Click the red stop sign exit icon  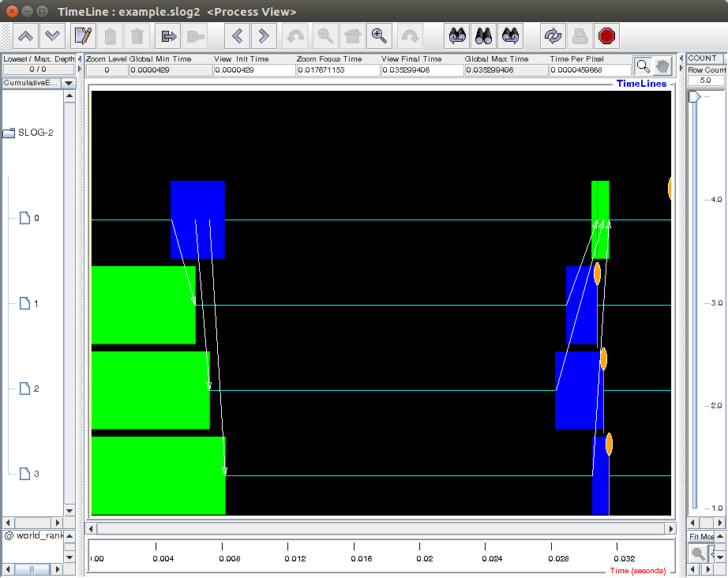click(x=607, y=36)
